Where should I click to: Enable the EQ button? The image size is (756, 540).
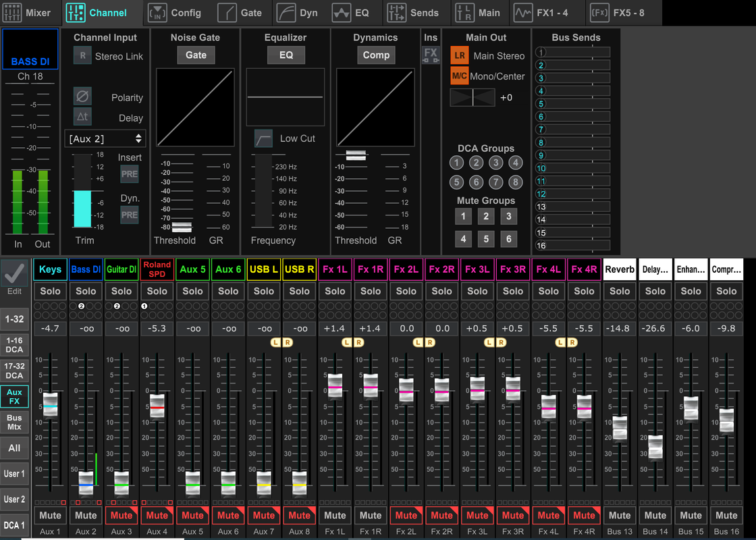tap(286, 55)
